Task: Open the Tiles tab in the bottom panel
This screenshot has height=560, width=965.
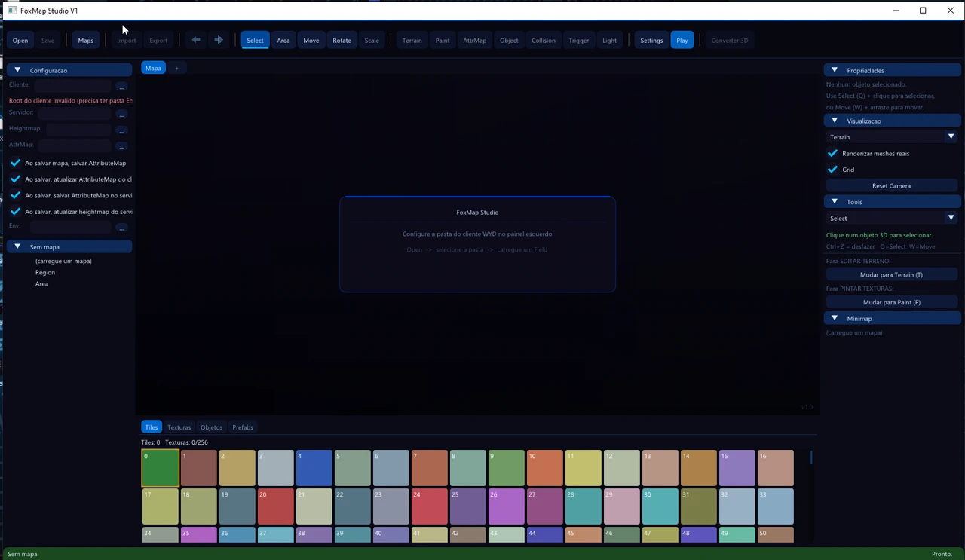Action: pyautogui.click(x=152, y=427)
